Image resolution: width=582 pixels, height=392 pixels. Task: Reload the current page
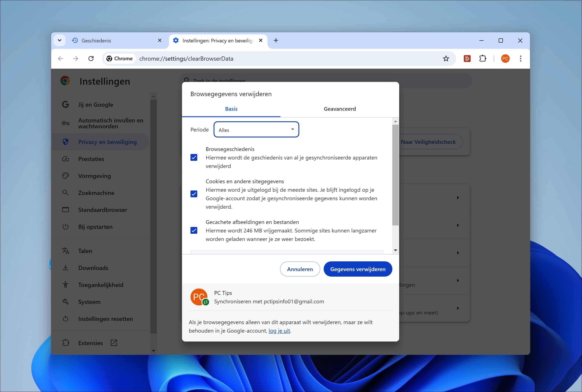(91, 58)
